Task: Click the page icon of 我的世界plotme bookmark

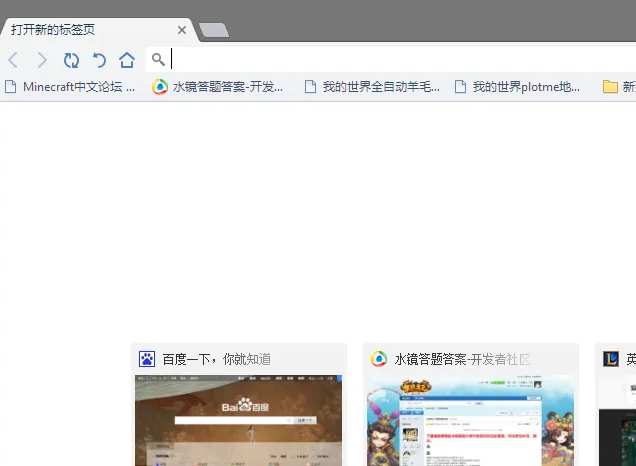Action: pyautogui.click(x=460, y=86)
